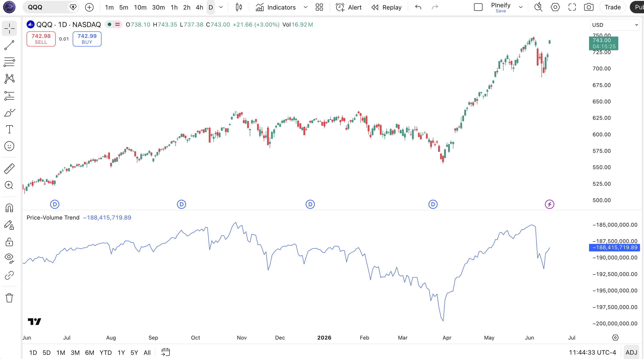Toggle stay in drawing mode pencil
Viewport: 644px width, 359px height.
pos(9,225)
